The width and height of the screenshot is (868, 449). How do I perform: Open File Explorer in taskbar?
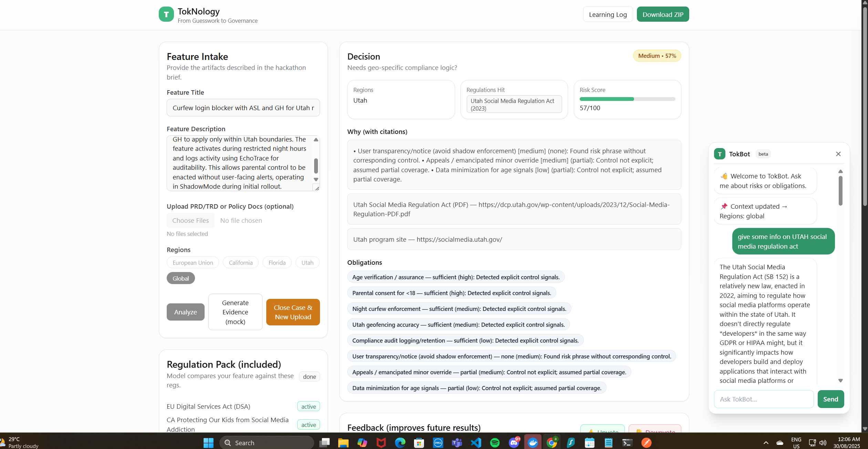point(343,442)
